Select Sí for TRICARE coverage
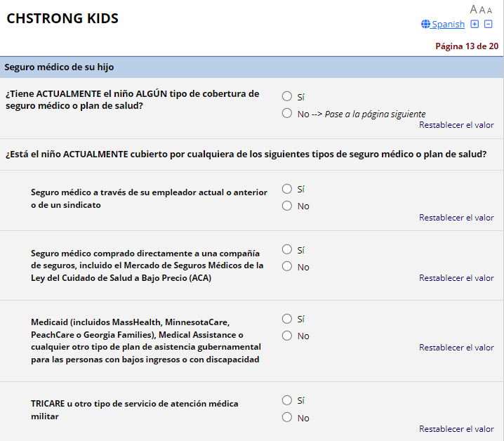 pos(287,400)
